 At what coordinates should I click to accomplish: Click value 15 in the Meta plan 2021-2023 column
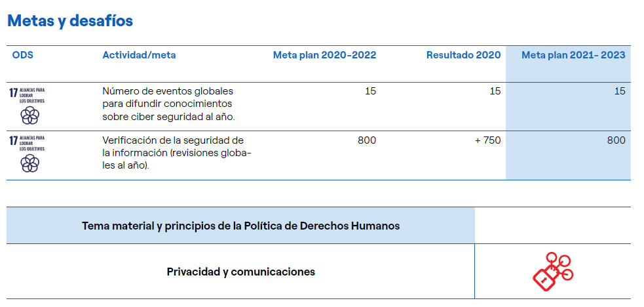click(619, 91)
